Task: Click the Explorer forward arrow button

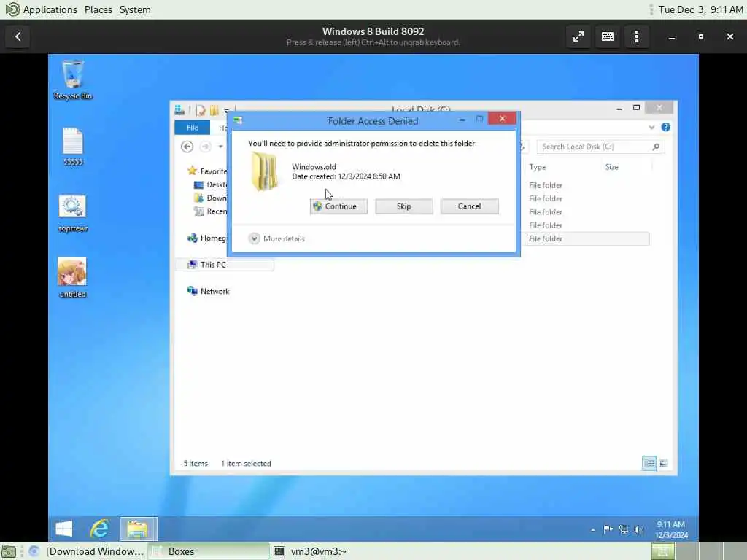Action: click(x=205, y=147)
